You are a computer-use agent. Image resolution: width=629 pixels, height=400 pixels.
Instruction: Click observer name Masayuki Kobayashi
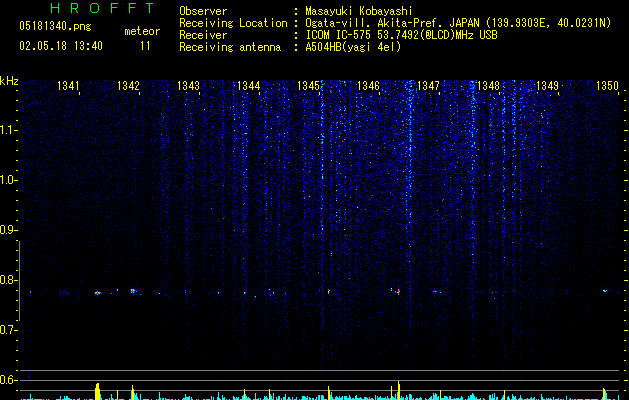358,11
